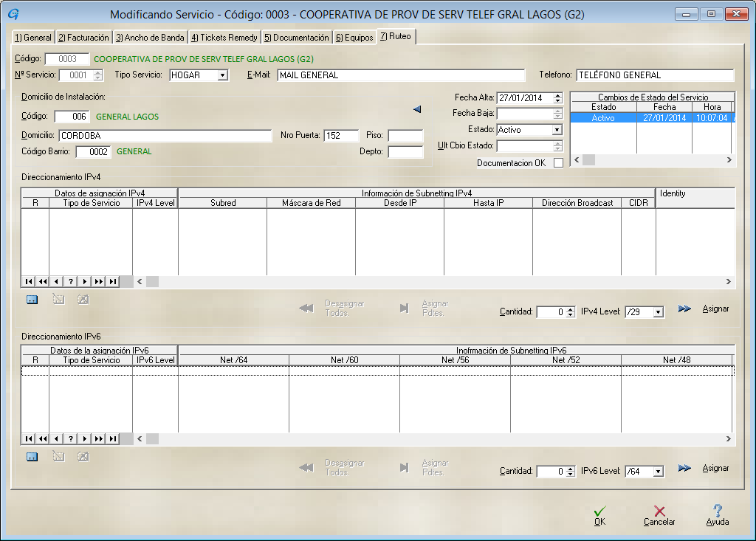Click IPv6 Asignar Pdtes. button
The image size is (756, 541).
pos(425,467)
